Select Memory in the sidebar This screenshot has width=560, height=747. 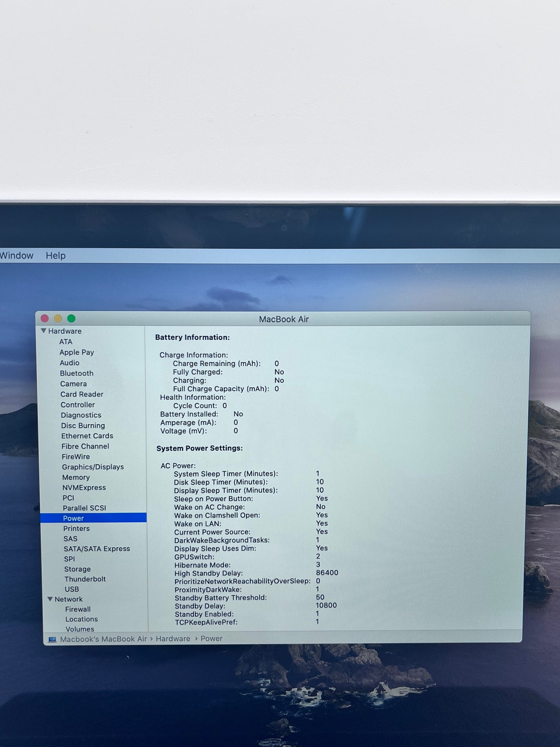[76, 477]
